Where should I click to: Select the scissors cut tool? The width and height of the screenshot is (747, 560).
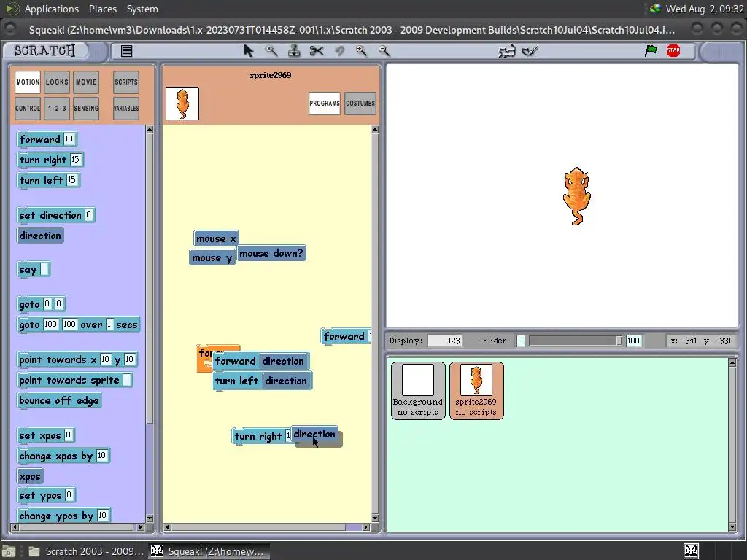point(317,51)
